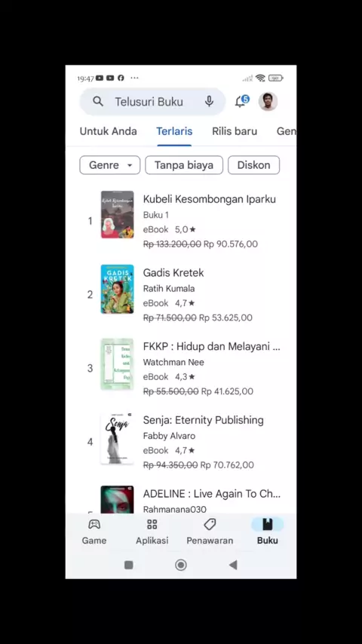The image size is (362, 644).
Task: Switch to the Untuk Anda tab
Action: tap(108, 131)
